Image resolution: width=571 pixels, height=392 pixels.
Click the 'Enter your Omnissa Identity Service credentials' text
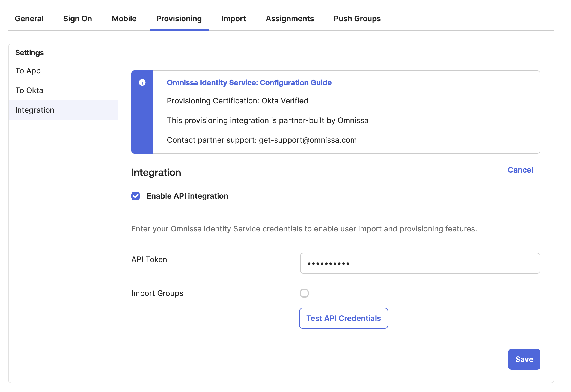[304, 229]
